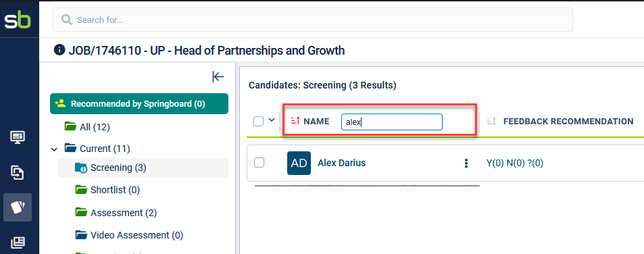The image size is (644, 254).
Task: Click the job info icon beside JOB/1746110
Action: point(59,51)
